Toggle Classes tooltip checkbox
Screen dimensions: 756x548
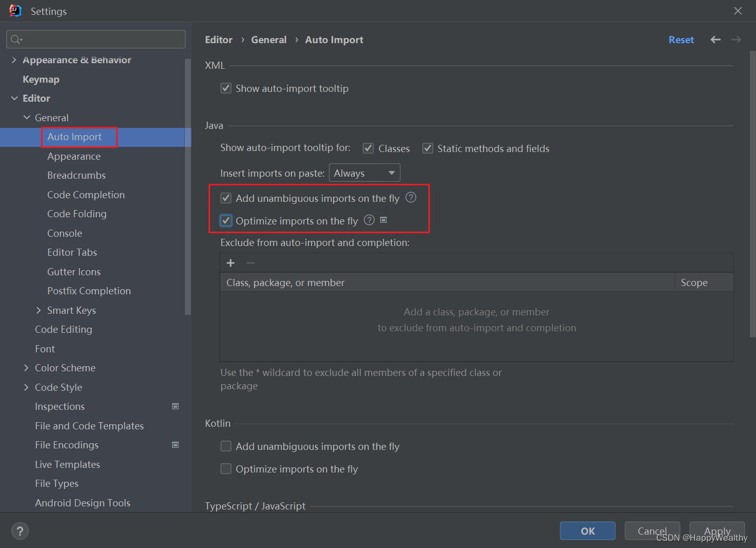368,148
